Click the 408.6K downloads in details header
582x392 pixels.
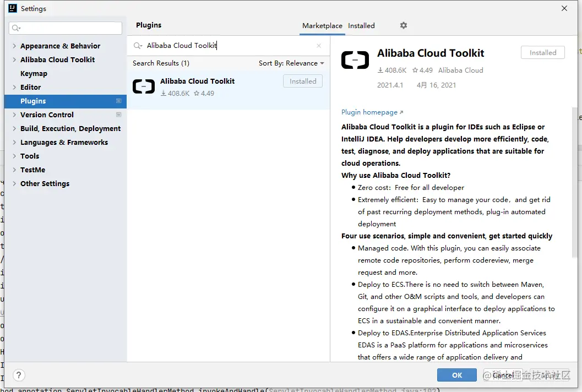(x=392, y=70)
